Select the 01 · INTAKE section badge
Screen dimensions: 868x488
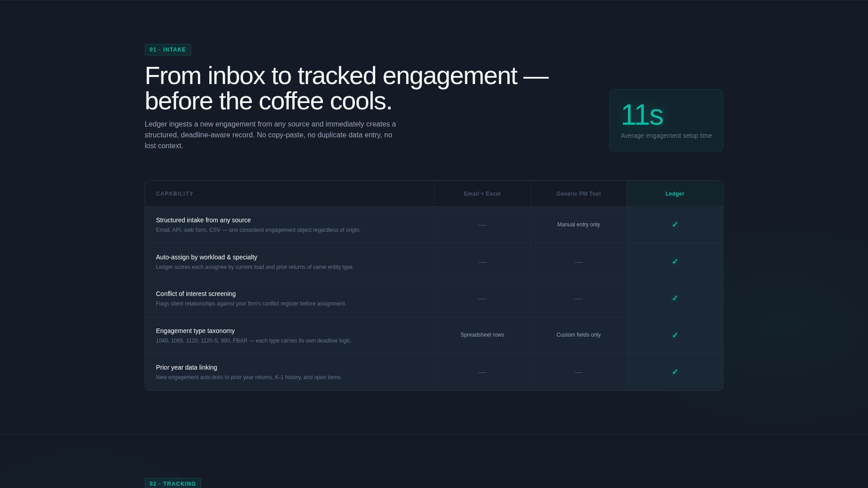168,50
